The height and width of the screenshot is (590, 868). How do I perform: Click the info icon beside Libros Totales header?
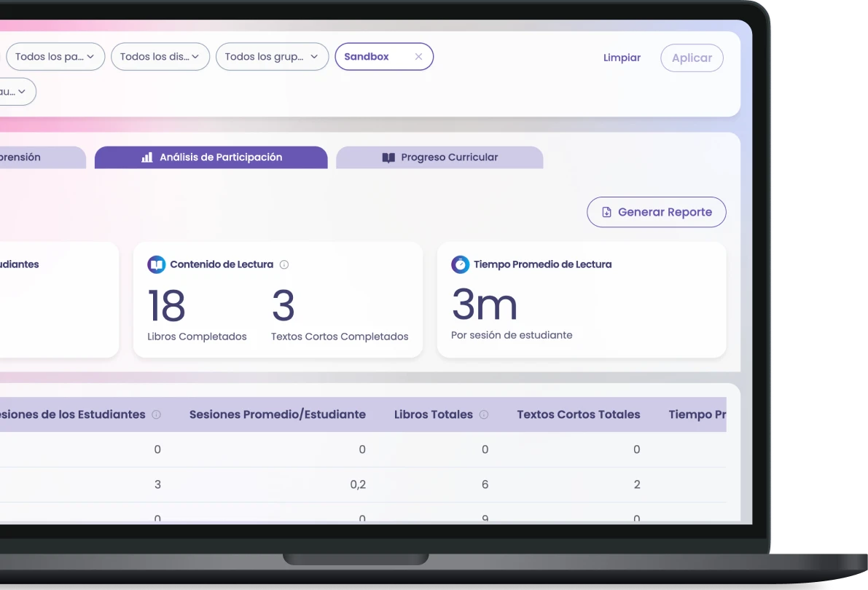tap(484, 414)
